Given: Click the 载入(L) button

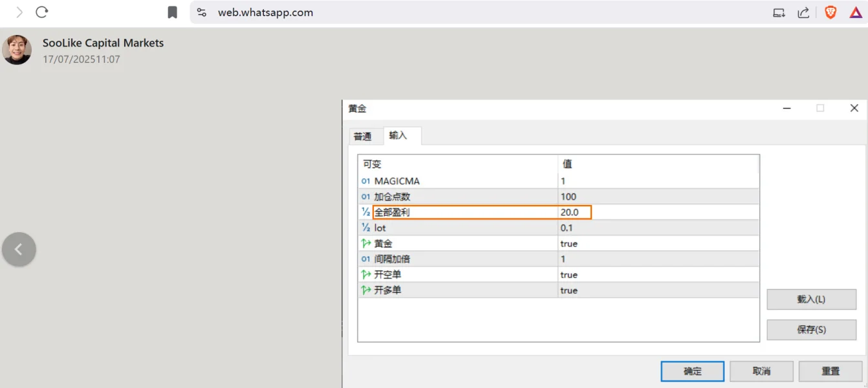Looking at the screenshot, I should click(x=811, y=299).
